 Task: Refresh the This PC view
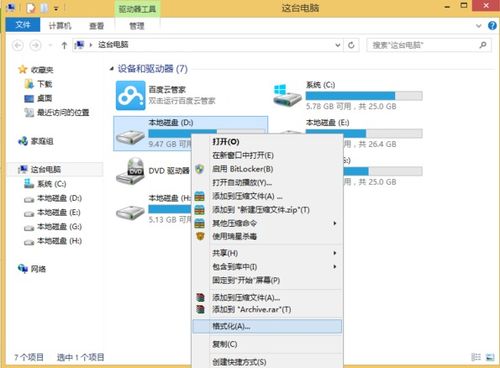[351, 45]
